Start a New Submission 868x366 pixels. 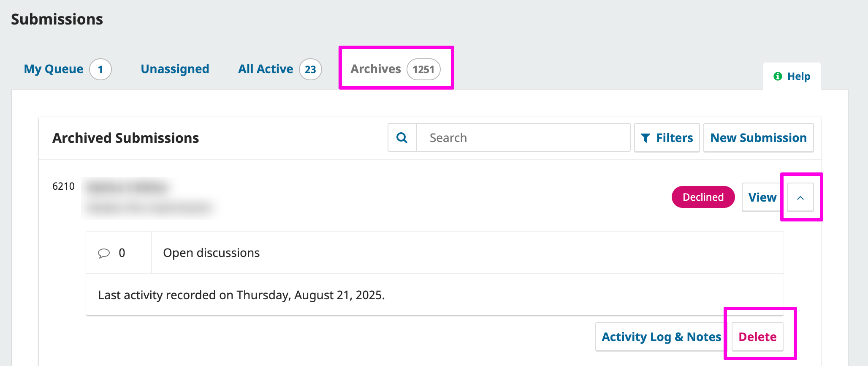758,138
